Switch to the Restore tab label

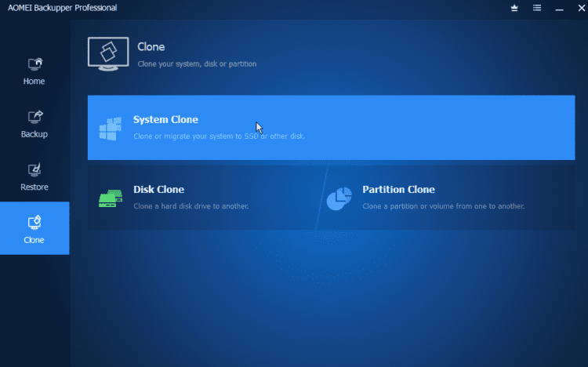34,187
